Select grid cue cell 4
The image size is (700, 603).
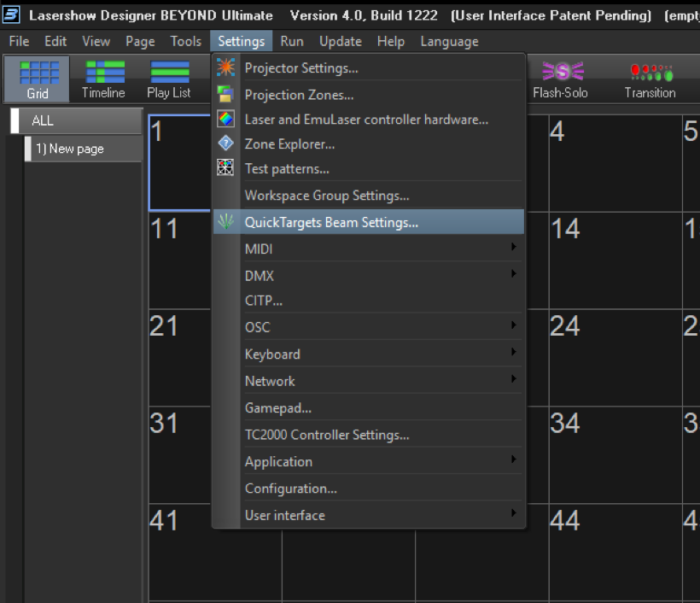[x=615, y=162]
